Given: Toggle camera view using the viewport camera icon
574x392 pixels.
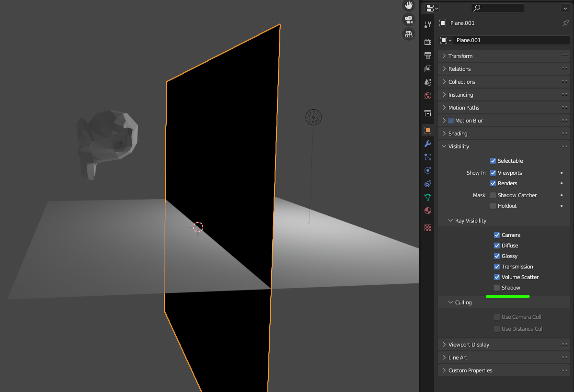Looking at the screenshot, I should (408, 20).
